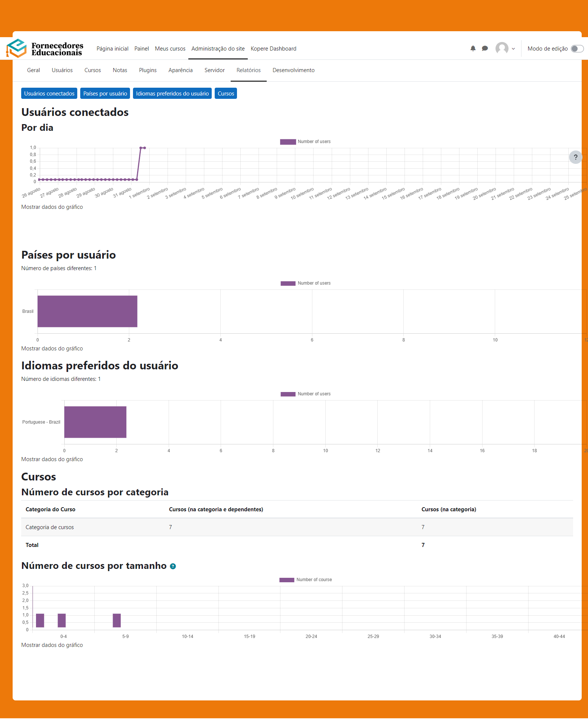
Task: Open the Painel menu item
Action: click(142, 49)
